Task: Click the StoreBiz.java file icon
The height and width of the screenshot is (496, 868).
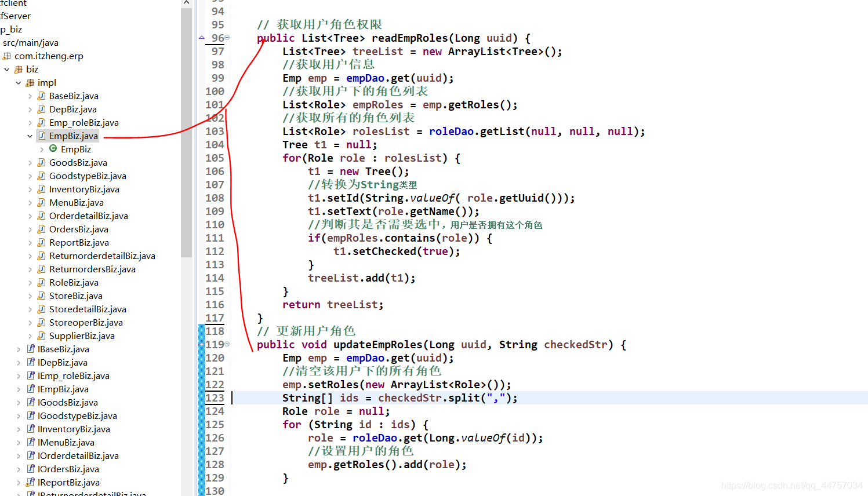Action: click(x=42, y=296)
